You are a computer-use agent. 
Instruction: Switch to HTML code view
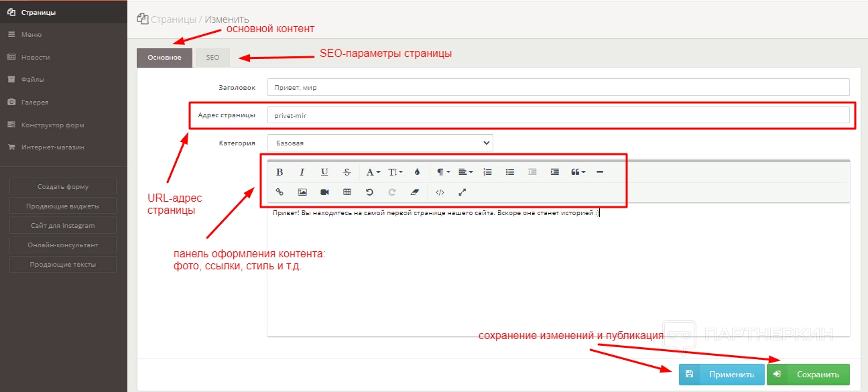440,192
